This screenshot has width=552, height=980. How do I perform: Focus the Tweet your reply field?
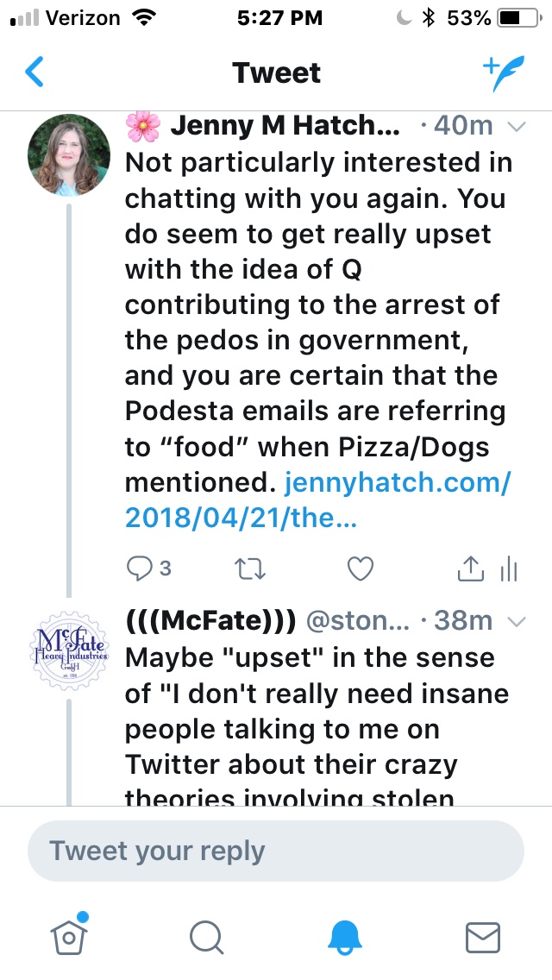(x=276, y=851)
